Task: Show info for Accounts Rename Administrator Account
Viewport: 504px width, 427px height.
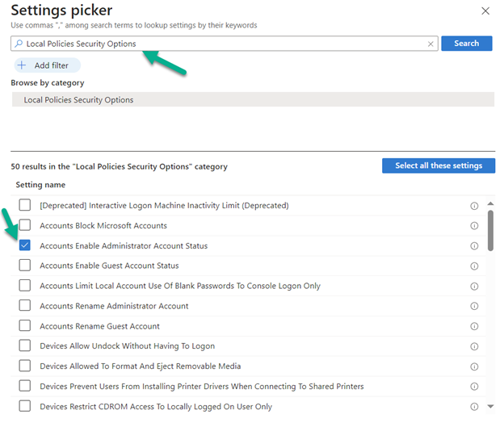Action: 474,306
